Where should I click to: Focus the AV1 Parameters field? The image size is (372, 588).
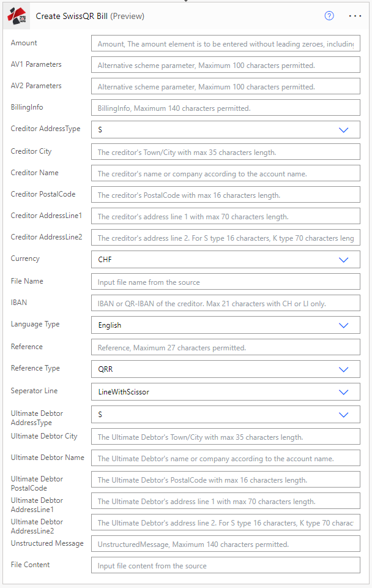225,65
